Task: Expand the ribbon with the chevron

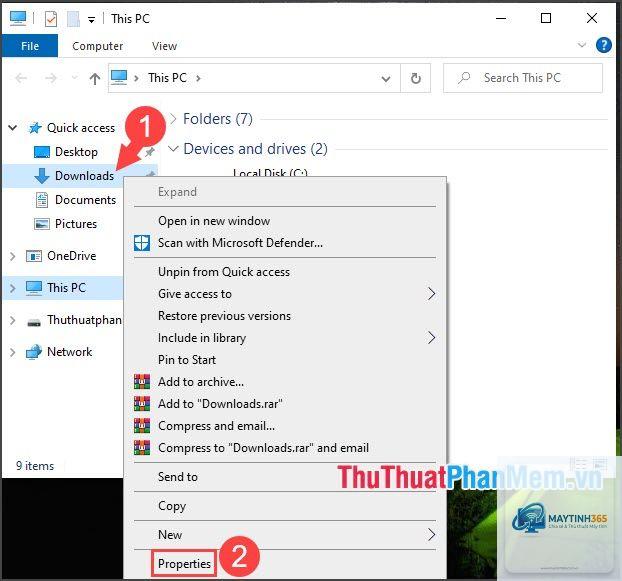Action: tap(582, 45)
